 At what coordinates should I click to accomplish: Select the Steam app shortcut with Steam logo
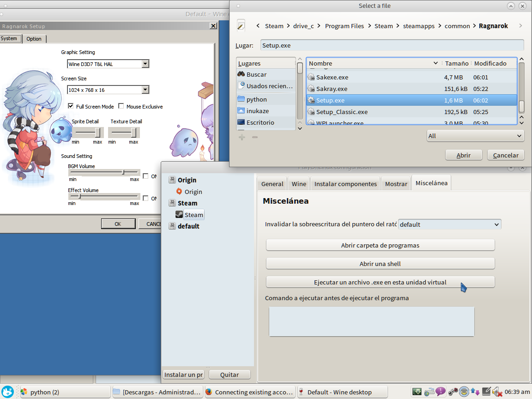pos(189,215)
